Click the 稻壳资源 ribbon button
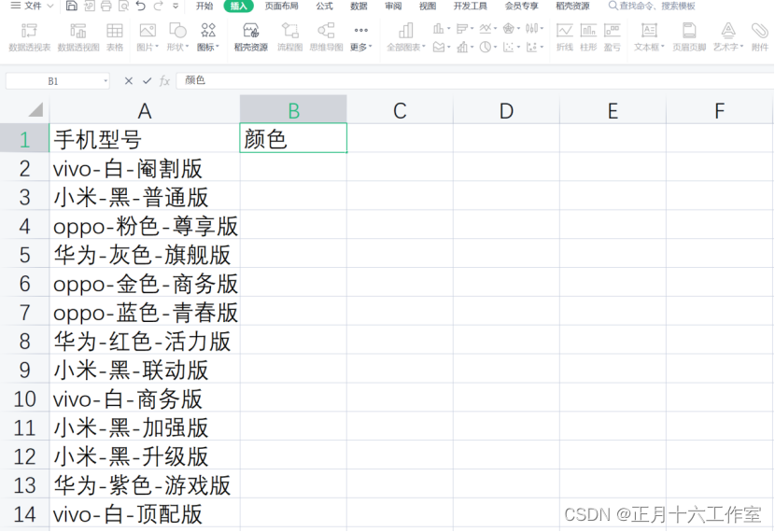The height and width of the screenshot is (532, 775). (251, 37)
